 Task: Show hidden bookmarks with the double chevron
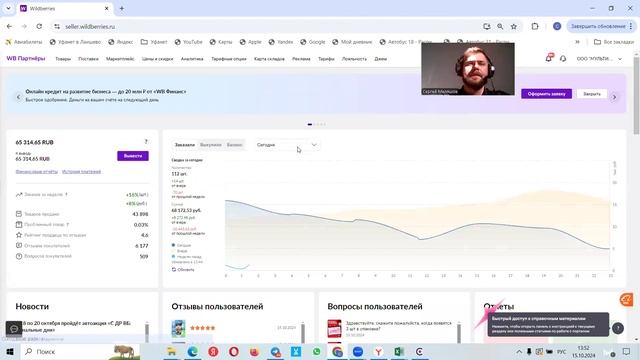577,42
